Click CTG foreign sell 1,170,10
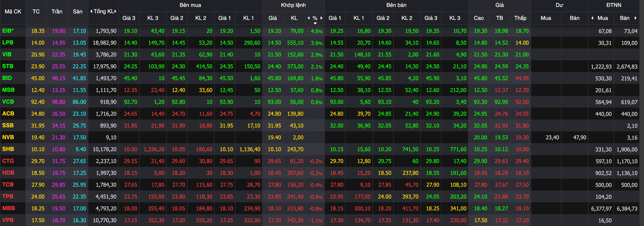The width and height of the screenshot is (644, 226). point(627,161)
